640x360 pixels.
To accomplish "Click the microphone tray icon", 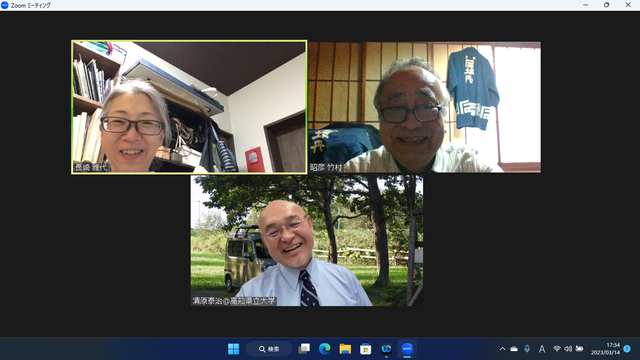I will click(527, 349).
